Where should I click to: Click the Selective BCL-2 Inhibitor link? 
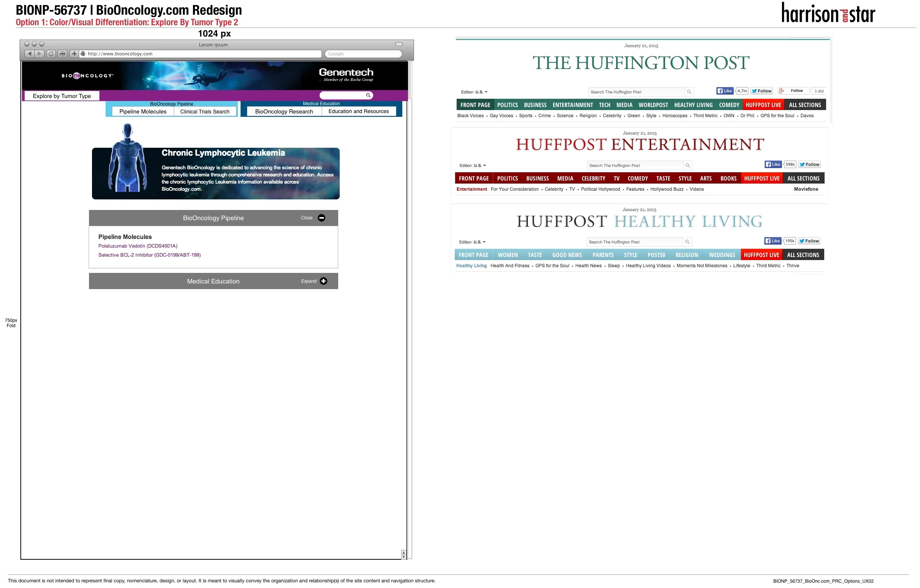[150, 256]
